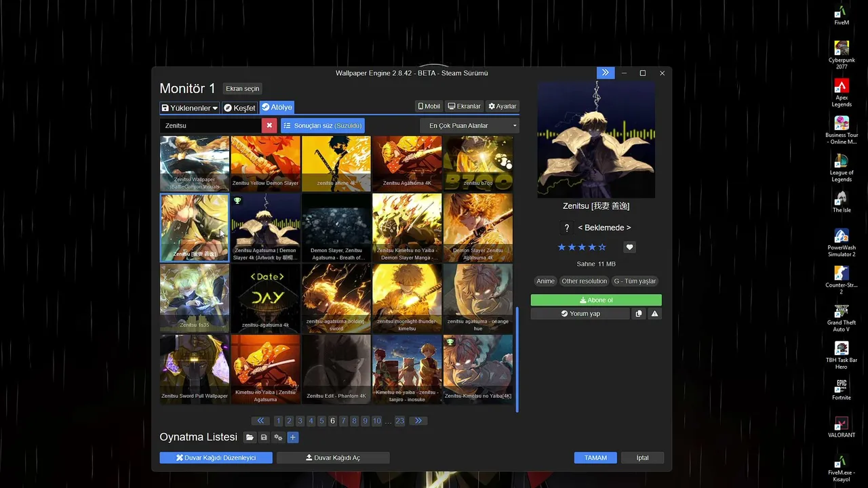Cancel with the İptal button
Viewport: 868px width, 488px height.
pyautogui.click(x=642, y=457)
